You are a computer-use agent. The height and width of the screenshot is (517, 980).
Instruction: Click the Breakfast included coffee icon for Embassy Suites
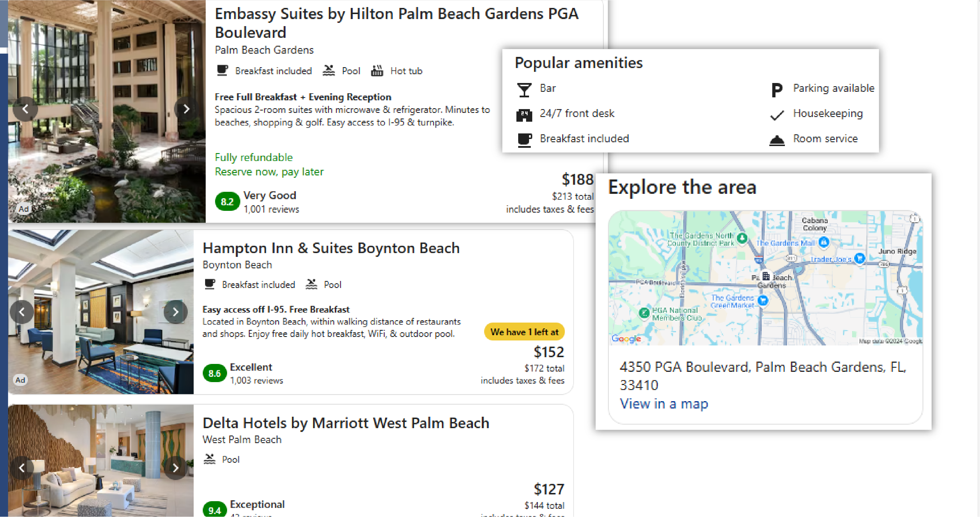click(x=222, y=70)
